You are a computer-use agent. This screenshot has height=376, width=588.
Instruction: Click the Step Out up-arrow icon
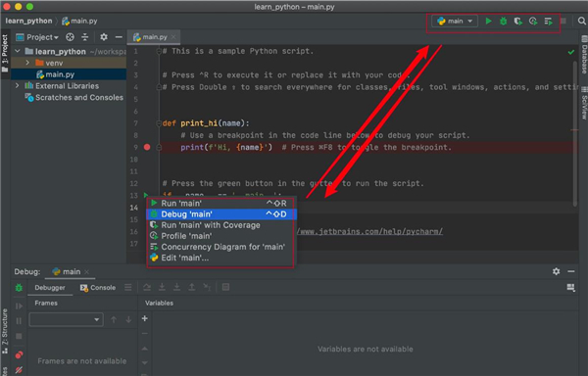click(x=192, y=287)
